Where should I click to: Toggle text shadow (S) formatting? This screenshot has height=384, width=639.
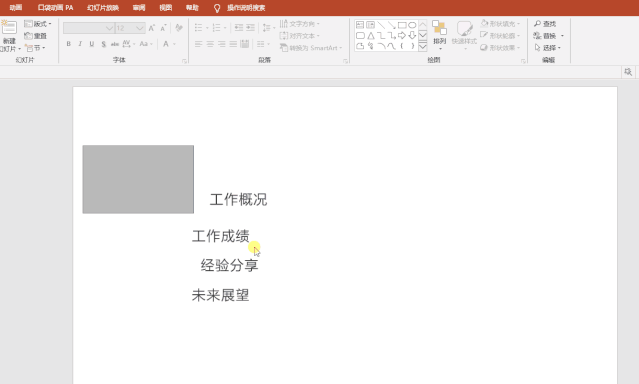coord(104,44)
